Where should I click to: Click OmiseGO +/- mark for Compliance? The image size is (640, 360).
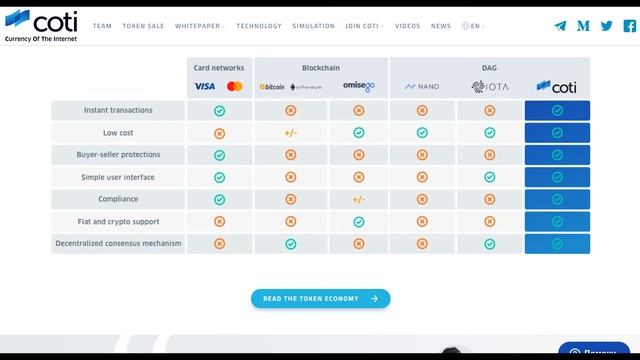click(359, 200)
